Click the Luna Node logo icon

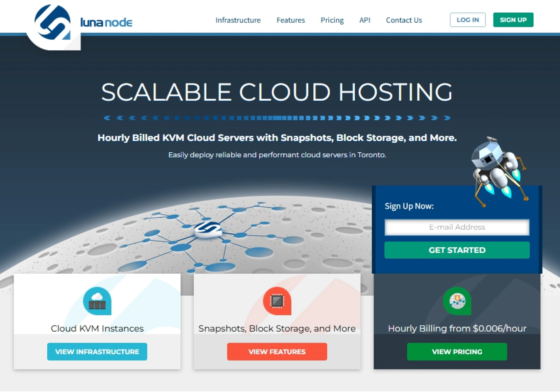coord(53,23)
